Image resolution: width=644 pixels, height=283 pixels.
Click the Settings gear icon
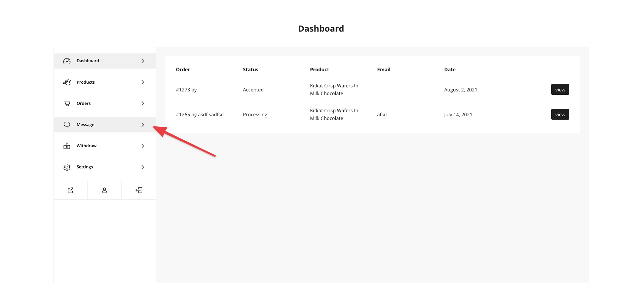[x=67, y=167]
